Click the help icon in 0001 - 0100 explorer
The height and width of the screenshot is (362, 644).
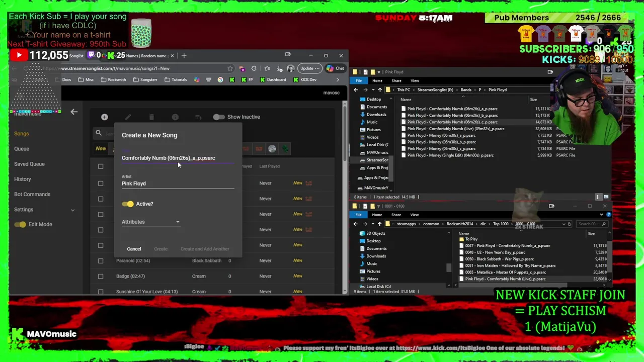tap(608, 215)
